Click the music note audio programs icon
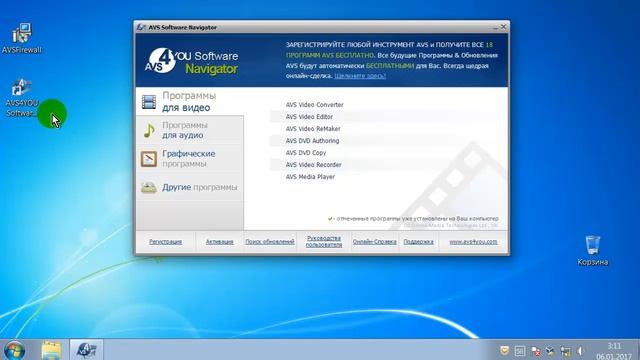Image resolution: width=640 pixels, height=360 pixels. coord(149,130)
